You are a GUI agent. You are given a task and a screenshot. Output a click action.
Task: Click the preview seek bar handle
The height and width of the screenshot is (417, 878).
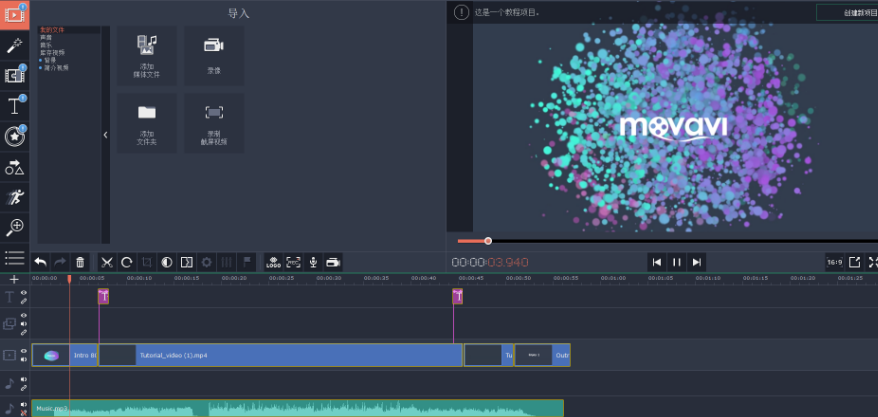click(488, 241)
